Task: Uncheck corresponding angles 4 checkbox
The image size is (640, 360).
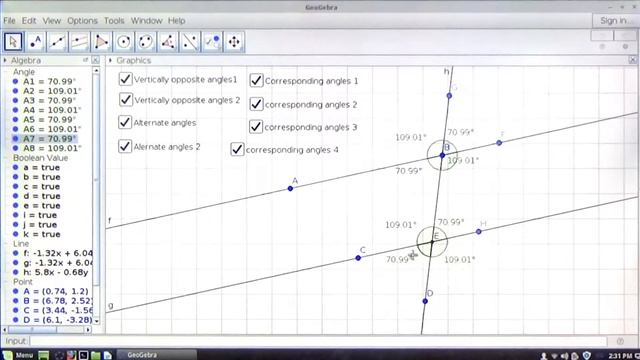Action: click(237, 149)
